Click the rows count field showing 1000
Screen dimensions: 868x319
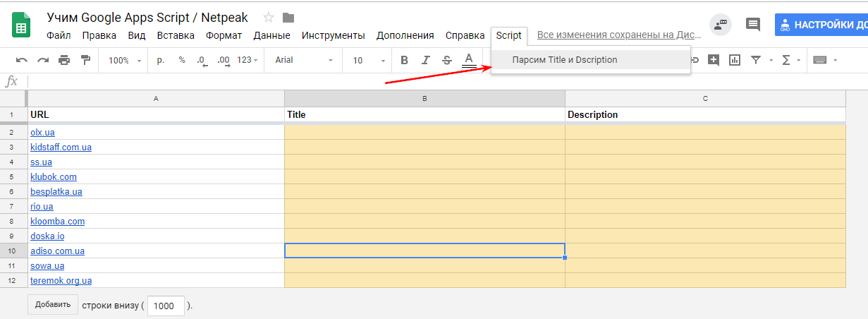pyautogui.click(x=166, y=306)
